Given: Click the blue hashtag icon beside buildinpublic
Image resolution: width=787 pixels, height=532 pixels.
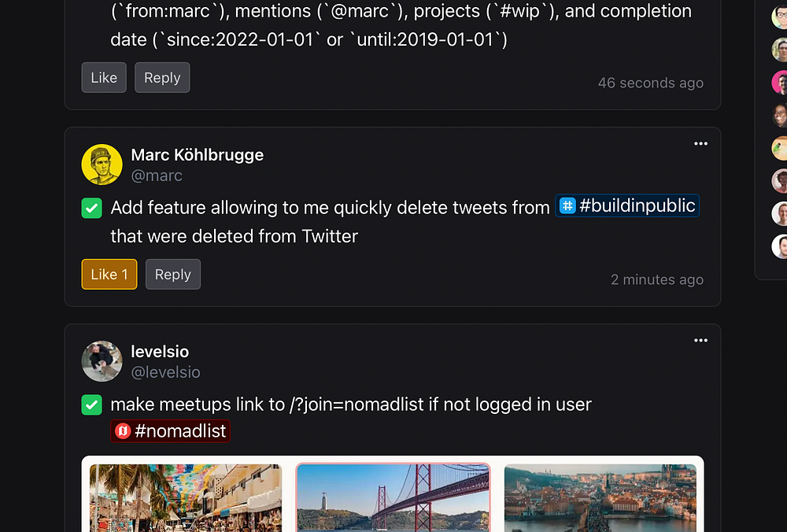Looking at the screenshot, I should point(567,206).
